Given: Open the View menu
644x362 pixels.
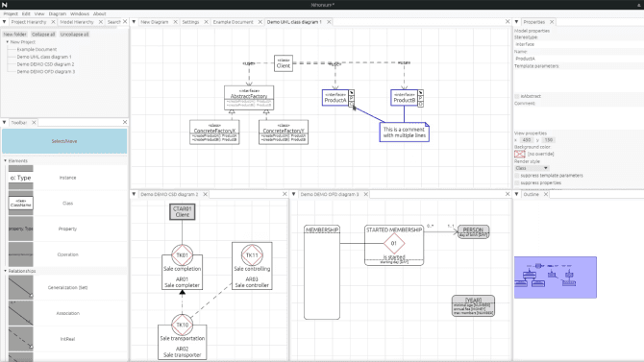Looking at the screenshot, I should coord(39,14).
